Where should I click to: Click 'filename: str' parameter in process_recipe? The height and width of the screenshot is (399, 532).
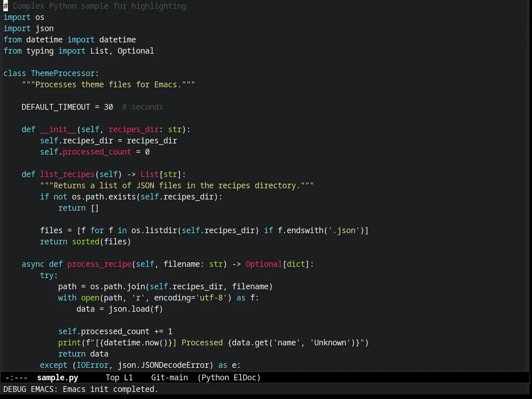pos(193,264)
